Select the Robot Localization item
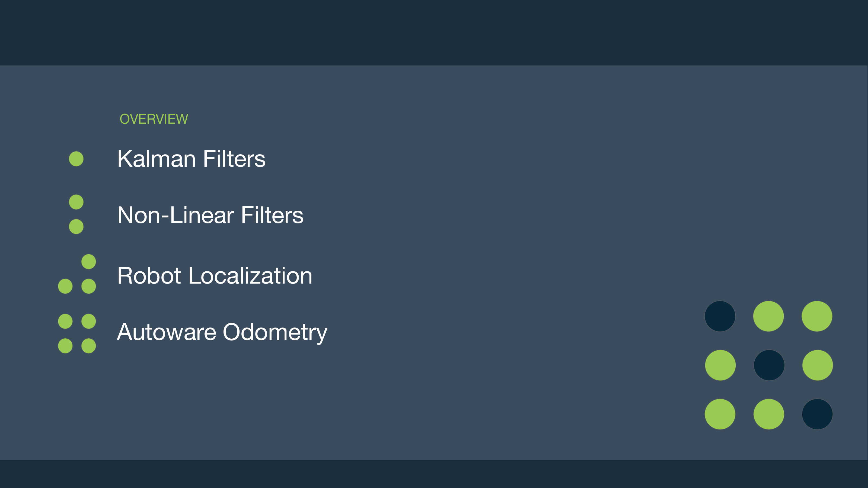This screenshot has height=488, width=868. click(x=215, y=275)
